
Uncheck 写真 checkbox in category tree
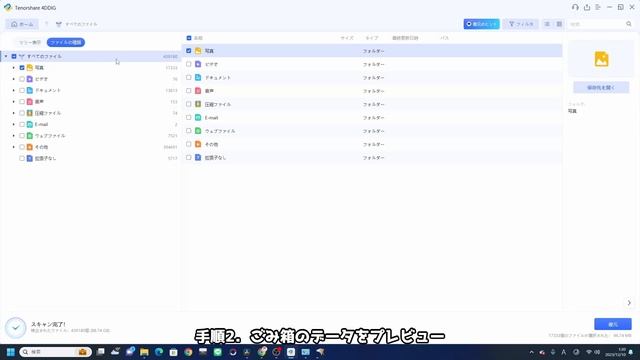[x=22, y=68]
